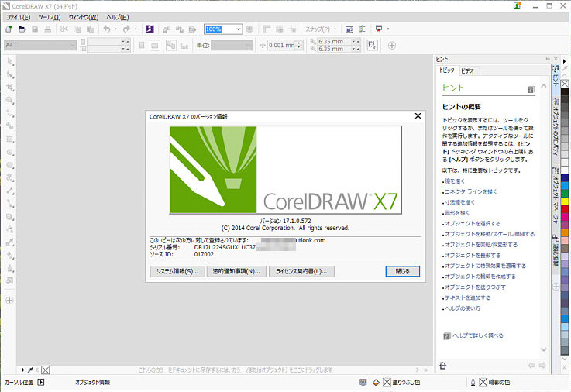
Task: Toggle Show rulers button in toolbar
Action: (267, 29)
